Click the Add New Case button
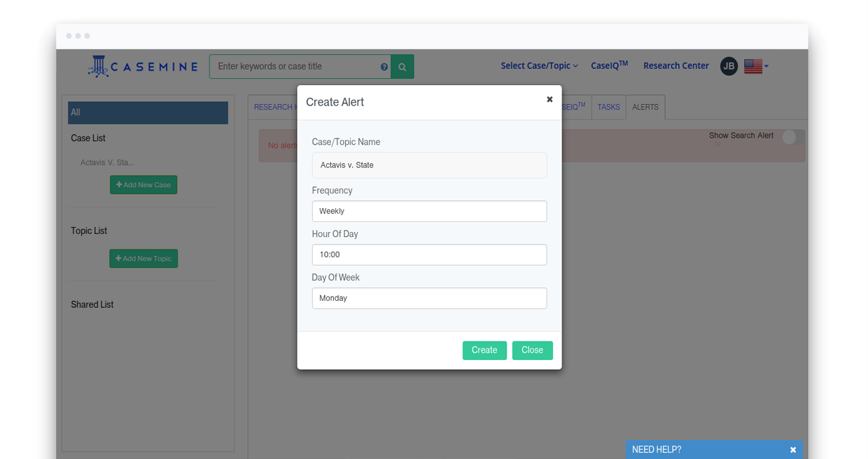 coord(143,185)
